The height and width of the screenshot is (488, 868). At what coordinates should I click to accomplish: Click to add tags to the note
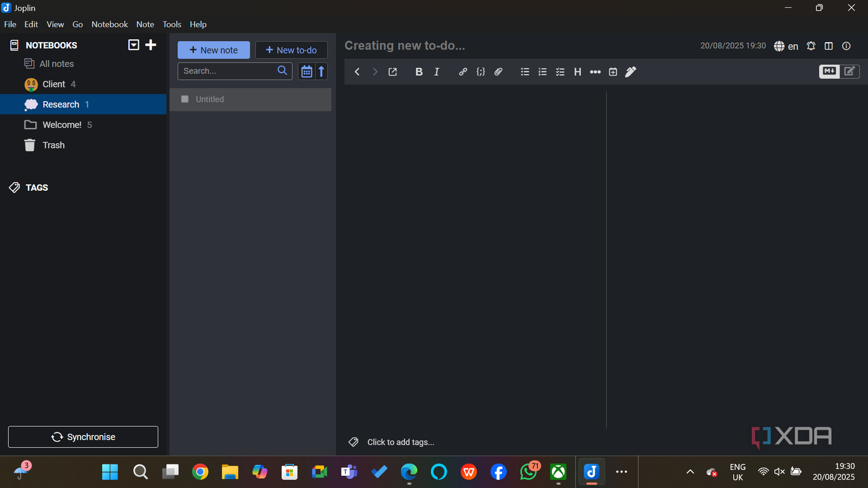400,442
